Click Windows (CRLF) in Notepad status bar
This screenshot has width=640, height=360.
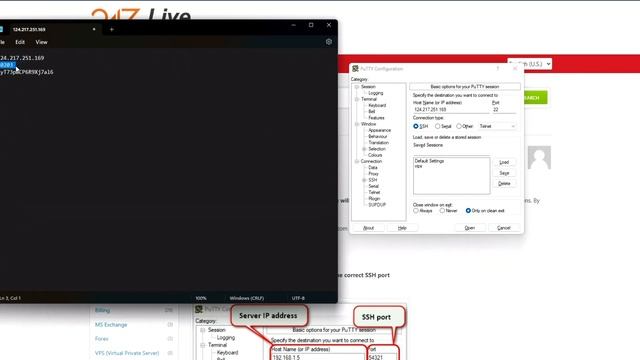(247, 298)
